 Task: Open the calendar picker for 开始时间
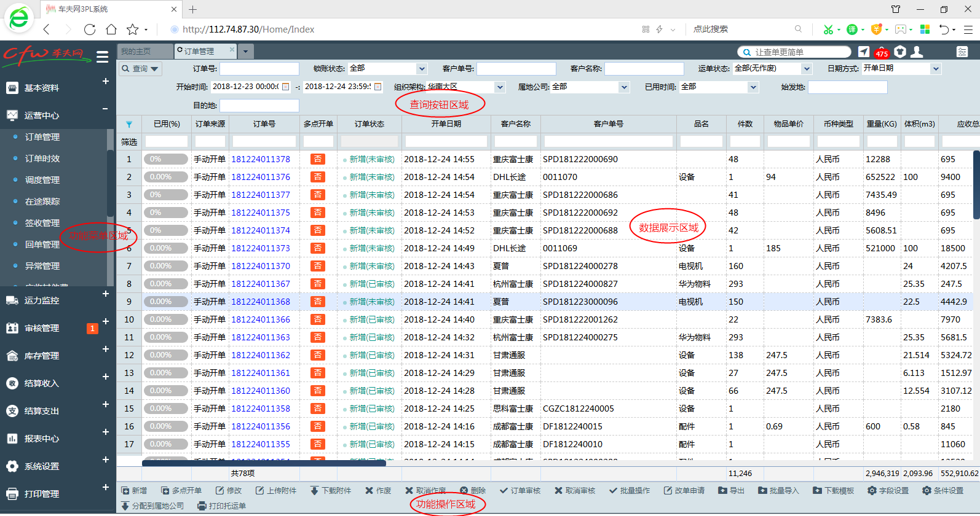(x=285, y=87)
